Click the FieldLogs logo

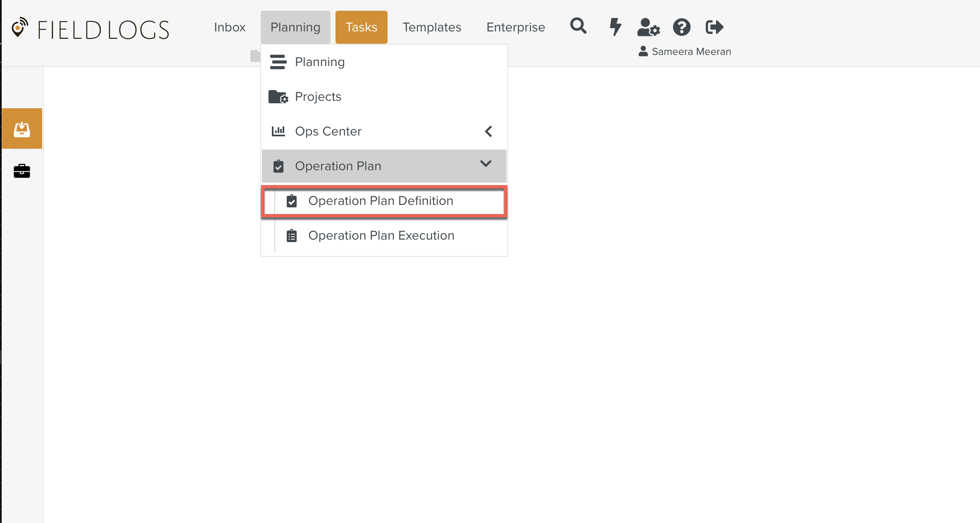pos(90,29)
